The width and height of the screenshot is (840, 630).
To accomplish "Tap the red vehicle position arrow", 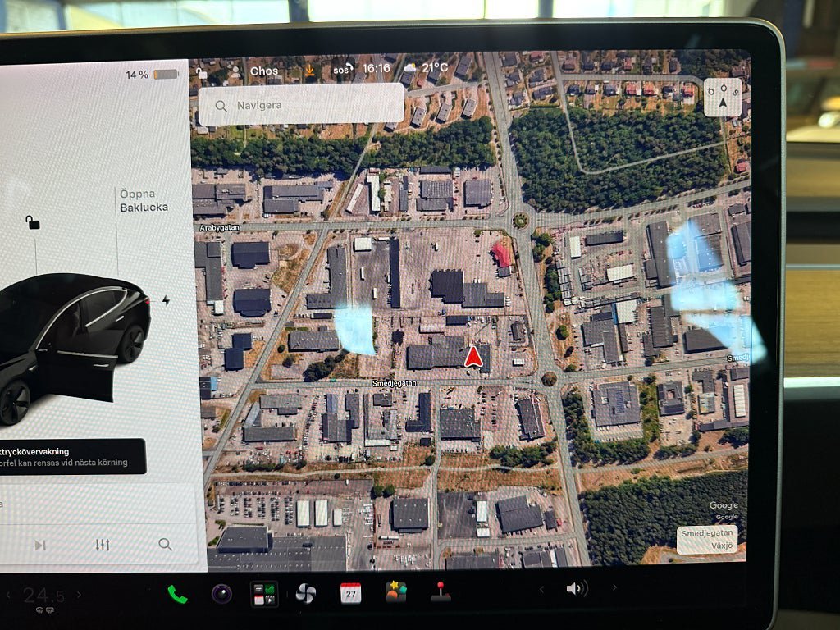I will tap(473, 357).
